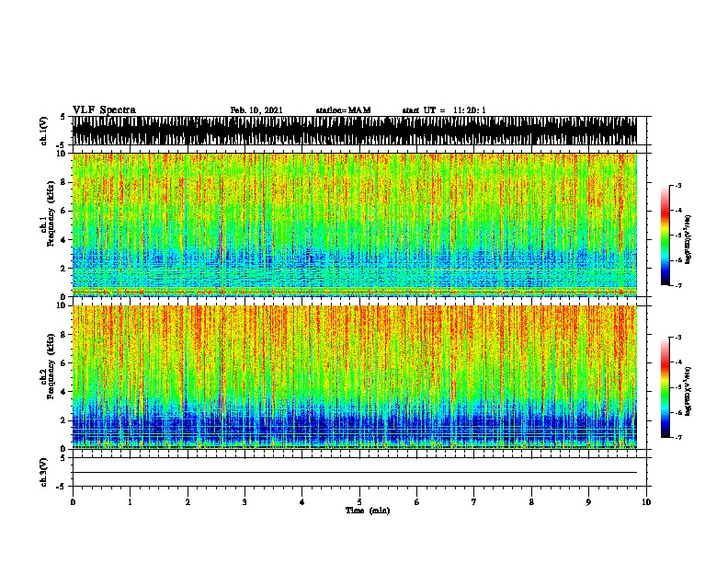Click the "1" minute tick label
The width and height of the screenshot is (728, 563).
pyautogui.click(x=131, y=502)
